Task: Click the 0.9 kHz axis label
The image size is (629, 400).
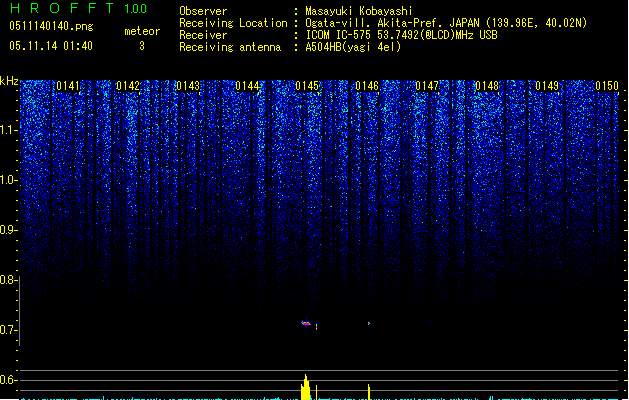Action: click(8, 230)
